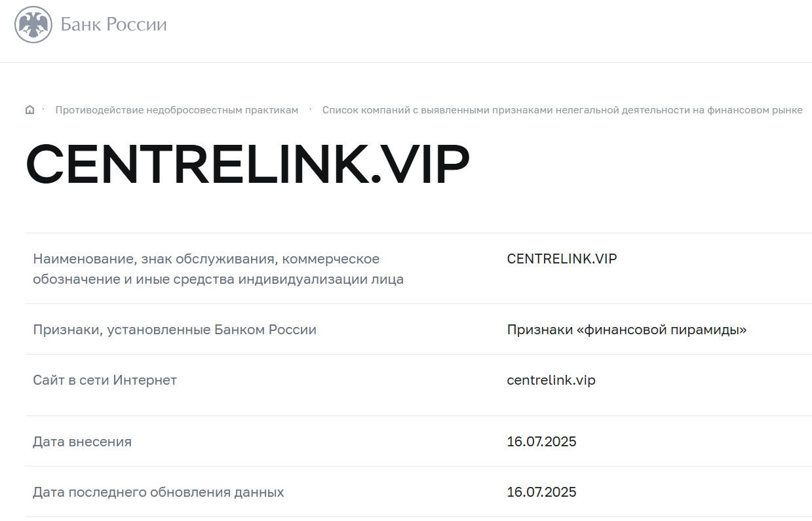The height and width of the screenshot is (521, 812).
Task: Select the CENTRELINK.VIP value in the name row
Action: [562, 259]
